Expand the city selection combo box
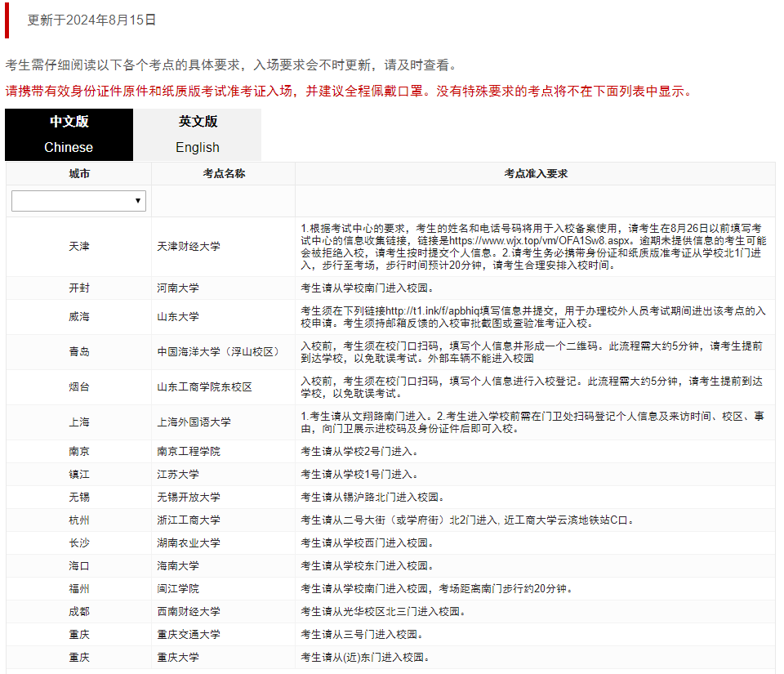The width and height of the screenshot is (784, 674). tap(78, 200)
